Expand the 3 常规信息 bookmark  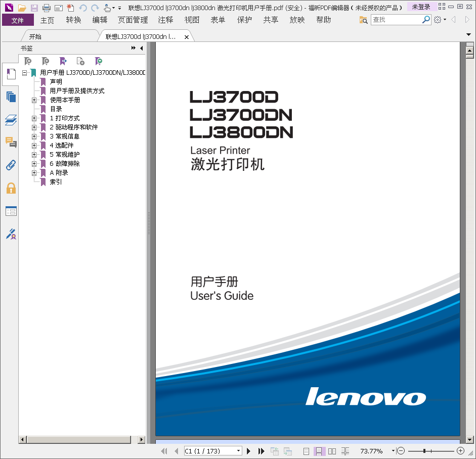tap(34, 136)
